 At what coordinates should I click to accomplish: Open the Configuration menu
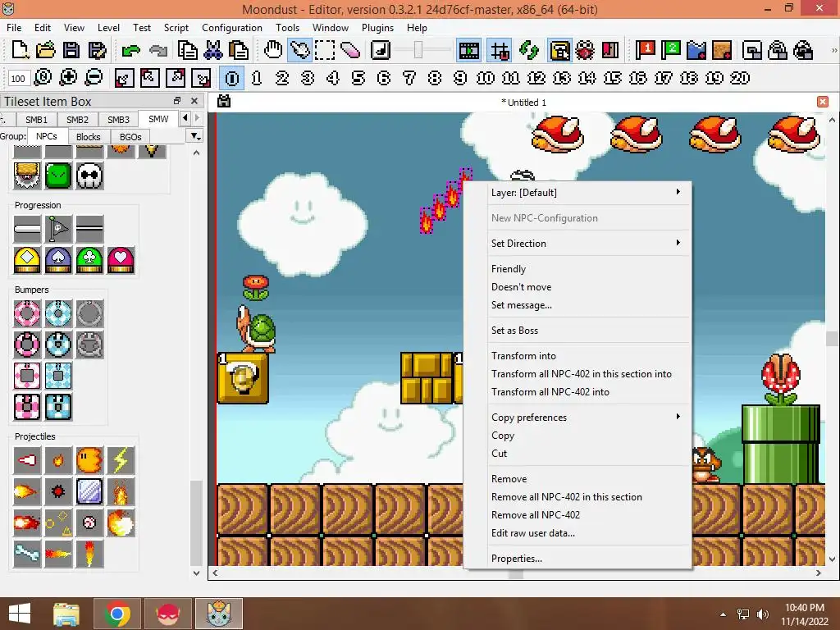(x=232, y=27)
